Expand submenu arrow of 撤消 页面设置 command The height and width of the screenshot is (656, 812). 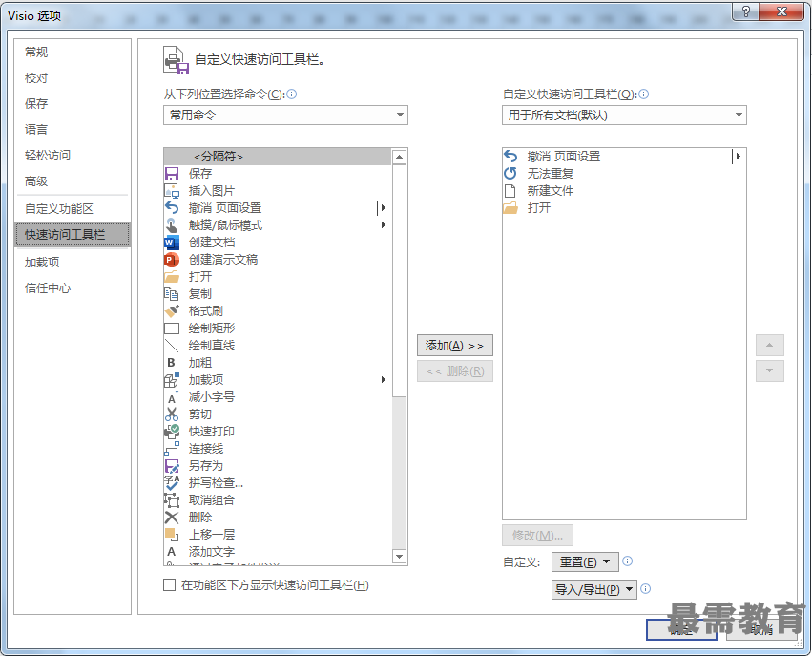(x=383, y=208)
